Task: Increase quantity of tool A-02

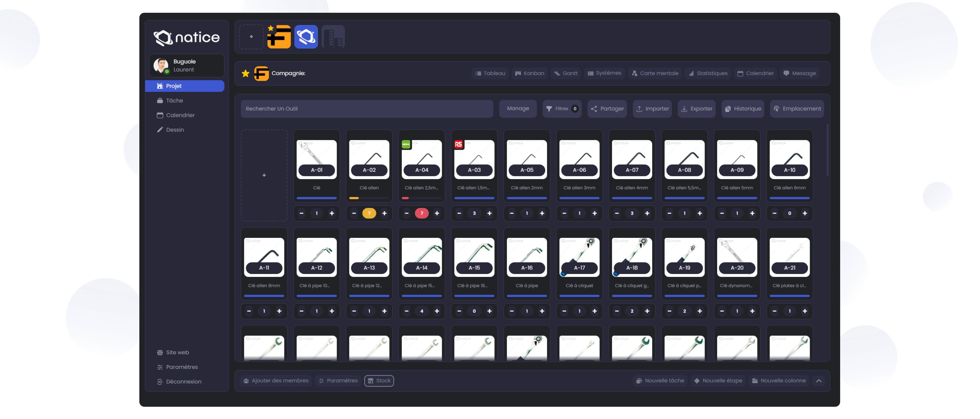Action: click(x=384, y=213)
